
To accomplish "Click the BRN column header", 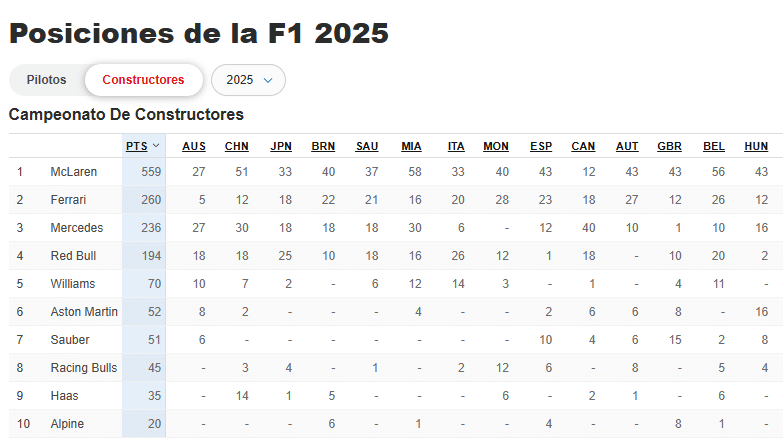I will 323,146.
